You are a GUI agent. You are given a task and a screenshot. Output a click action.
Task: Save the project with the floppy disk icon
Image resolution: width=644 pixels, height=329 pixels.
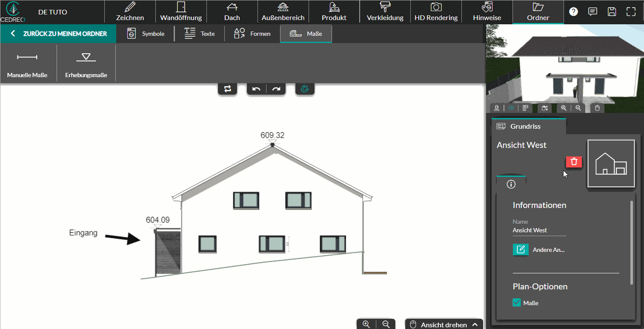(x=612, y=12)
